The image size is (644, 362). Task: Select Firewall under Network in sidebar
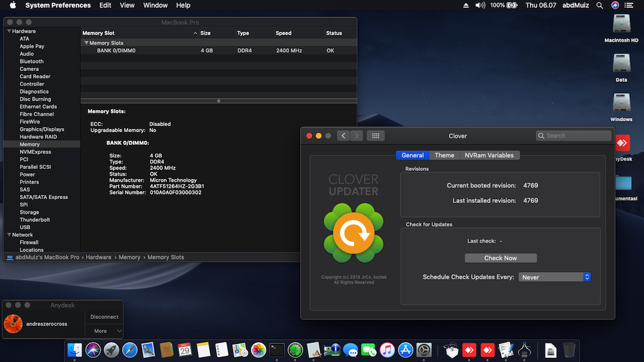tap(29, 242)
